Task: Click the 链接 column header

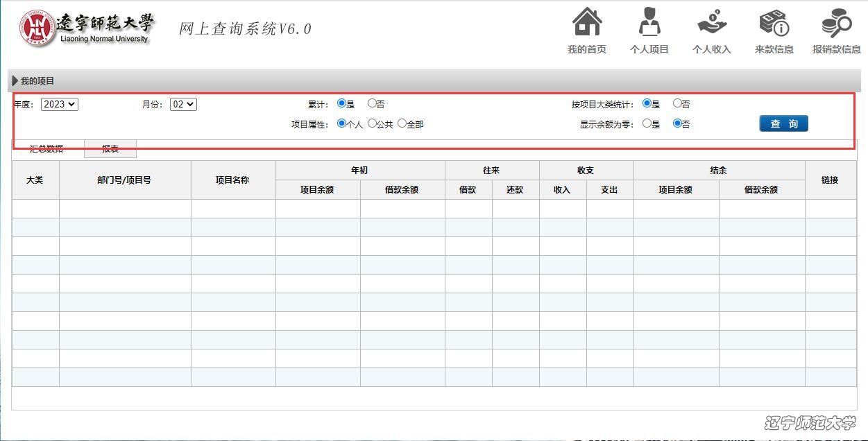Action: [x=830, y=180]
